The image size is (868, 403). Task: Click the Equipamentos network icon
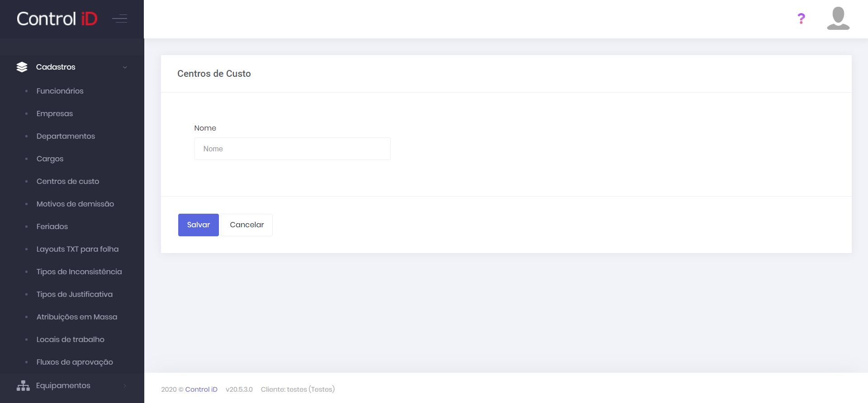[23, 385]
